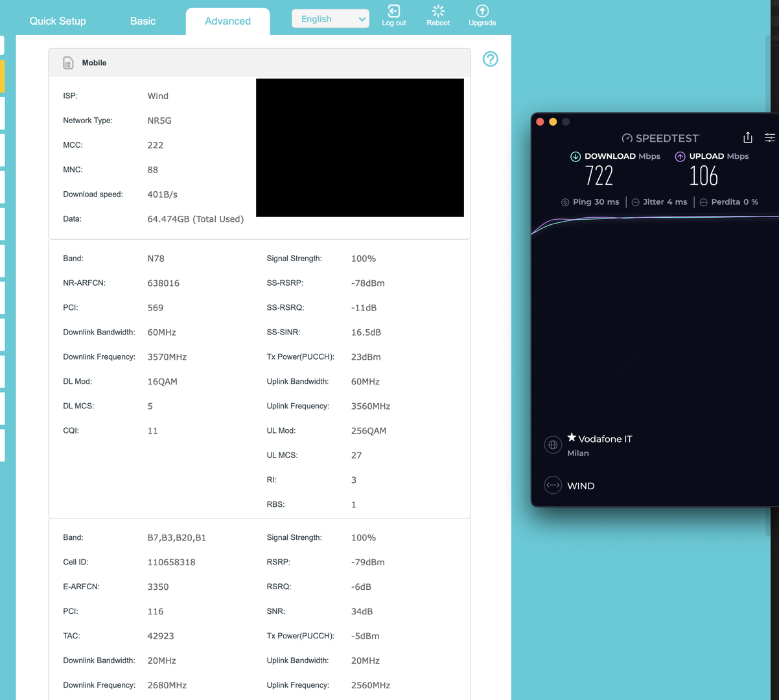
Task: Click the SS-RSRP value -78dBm
Action: click(368, 283)
